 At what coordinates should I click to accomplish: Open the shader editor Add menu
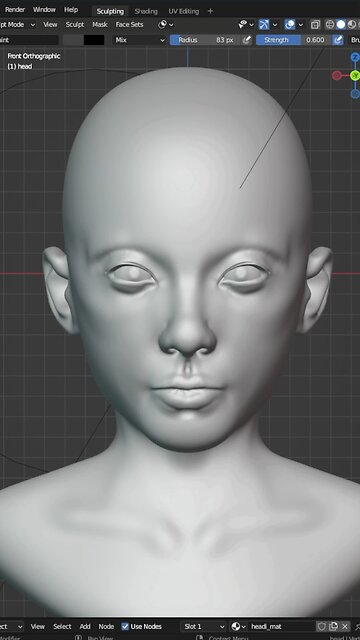85,626
